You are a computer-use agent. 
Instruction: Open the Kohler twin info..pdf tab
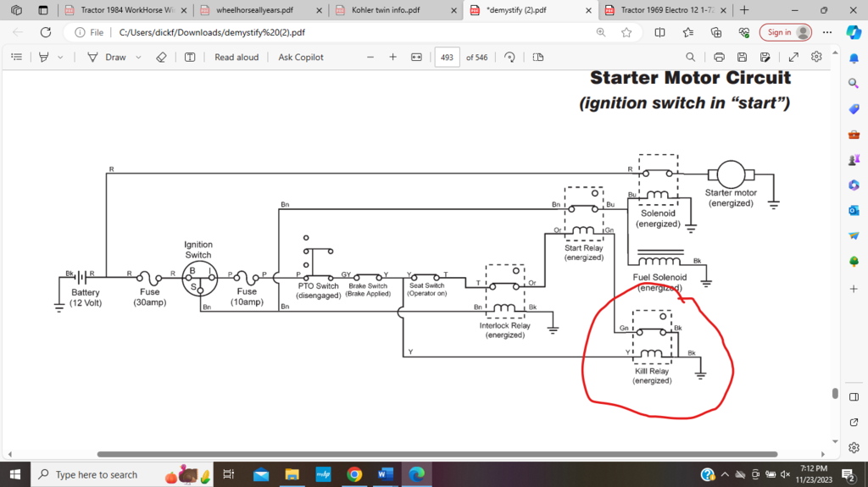tap(387, 10)
